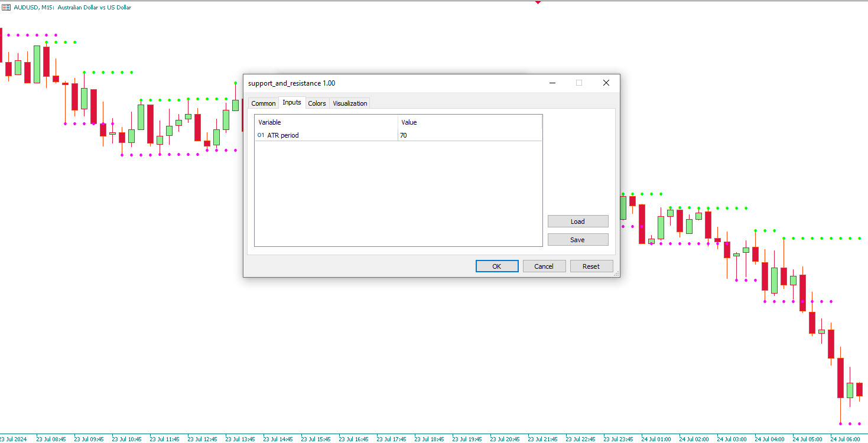Screen dimensions: 868x443
Task: Click the red chart shift marker at top
Action: [x=538, y=2]
